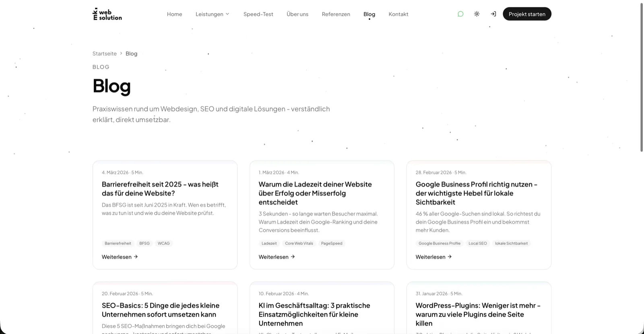This screenshot has width=644, height=334.
Task: Click the mk web solution logo
Action: click(x=107, y=14)
